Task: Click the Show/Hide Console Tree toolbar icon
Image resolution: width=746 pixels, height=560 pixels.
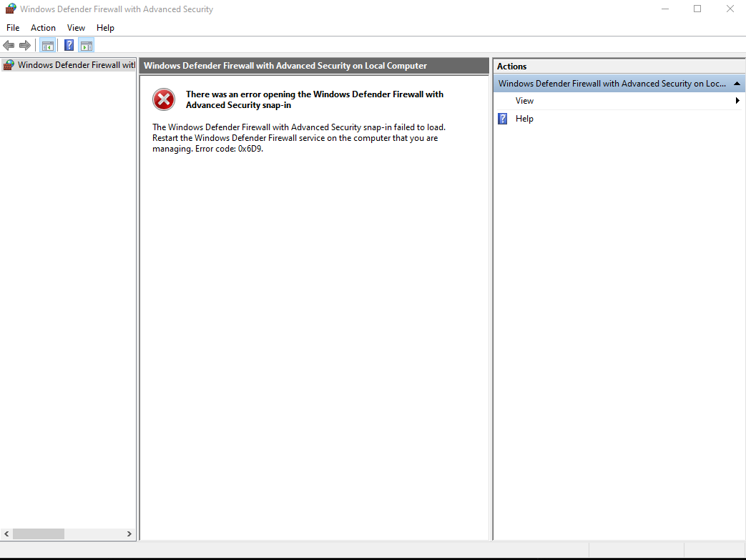Action: [47, 44]
